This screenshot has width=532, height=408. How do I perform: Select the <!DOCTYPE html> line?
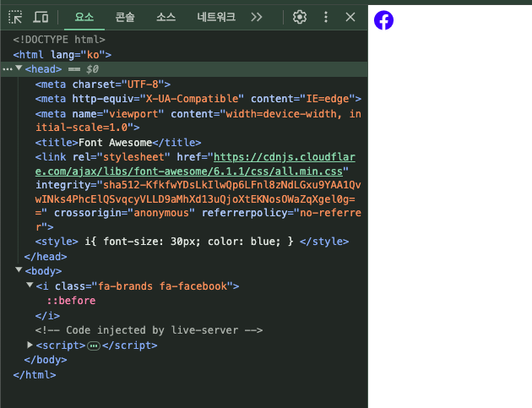59,40
